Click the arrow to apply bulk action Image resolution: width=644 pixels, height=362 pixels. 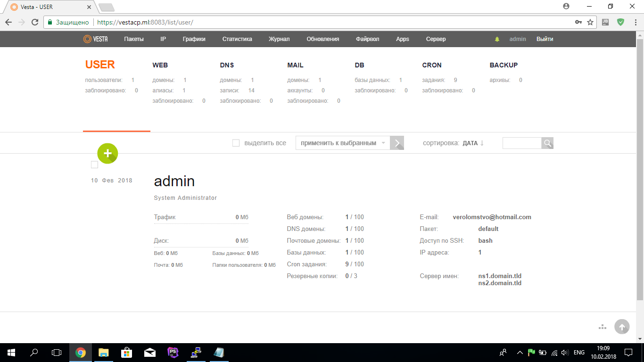click(397, 143)
